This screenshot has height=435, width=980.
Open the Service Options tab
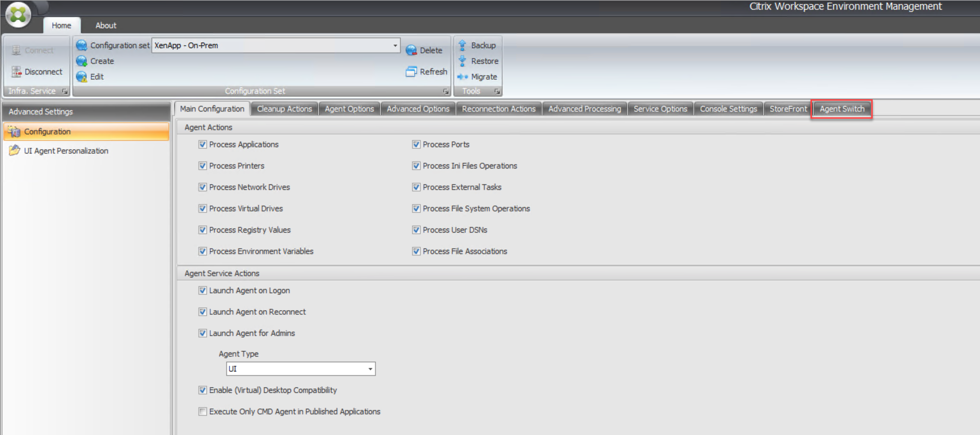tap(660, 109)
